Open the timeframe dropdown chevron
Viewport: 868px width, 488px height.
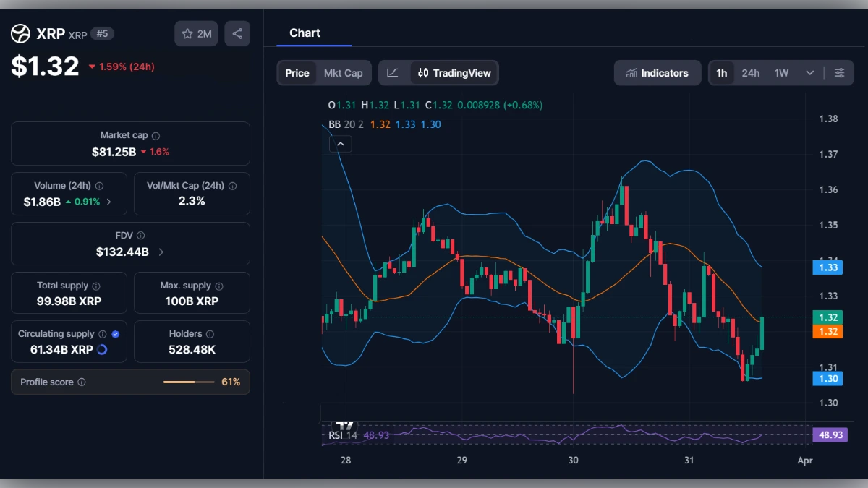click(810, 72)
